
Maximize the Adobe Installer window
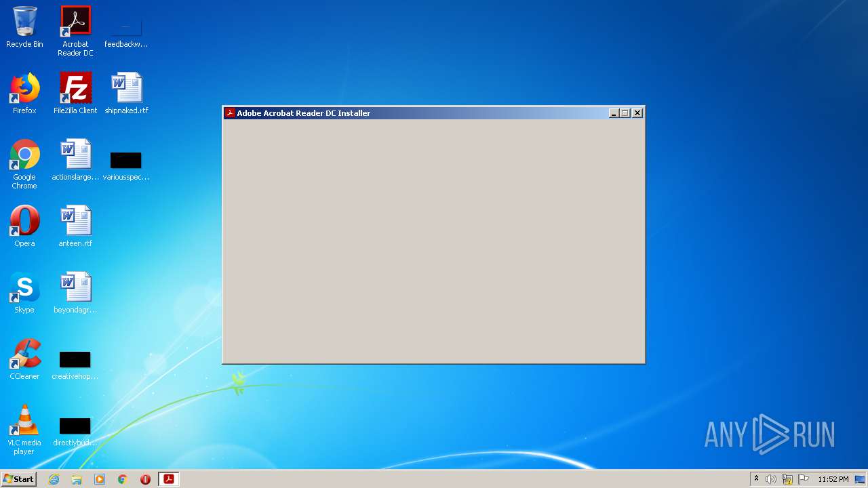[x=625, y=113]
